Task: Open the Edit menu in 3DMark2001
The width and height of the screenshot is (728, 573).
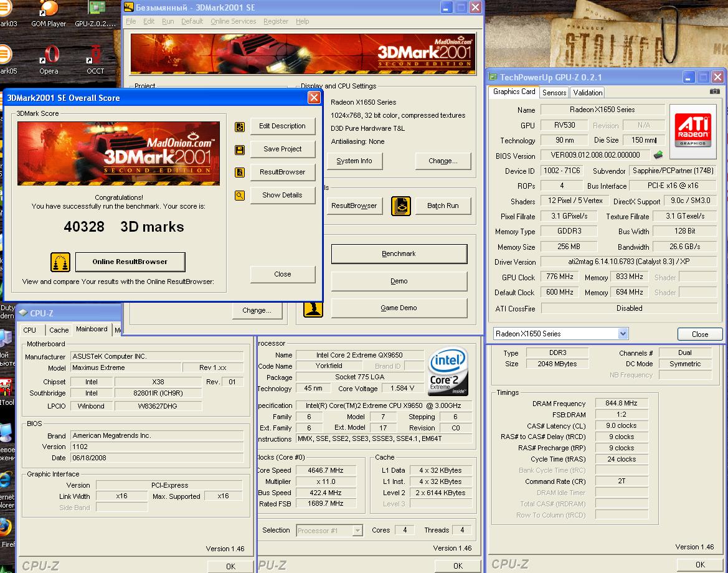Action: click(149, 21)
